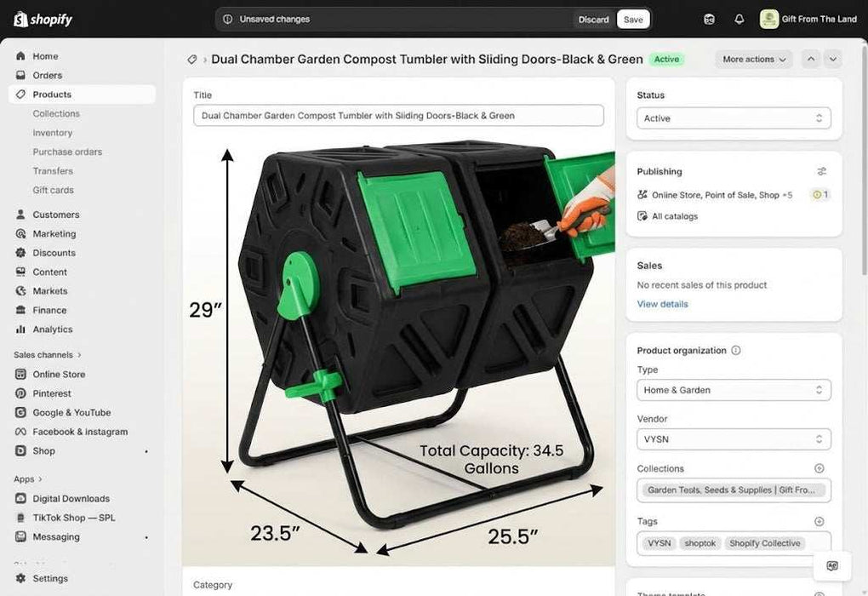Open Transfers in sidebar

(53, 171)
